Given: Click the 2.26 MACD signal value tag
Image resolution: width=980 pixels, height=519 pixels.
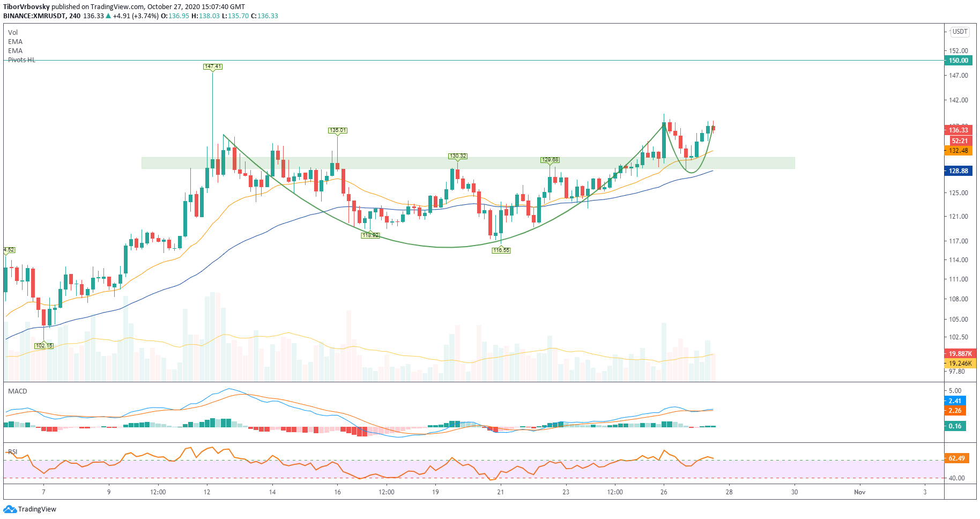Looking at the screenshot, I should tap(955, 411).
